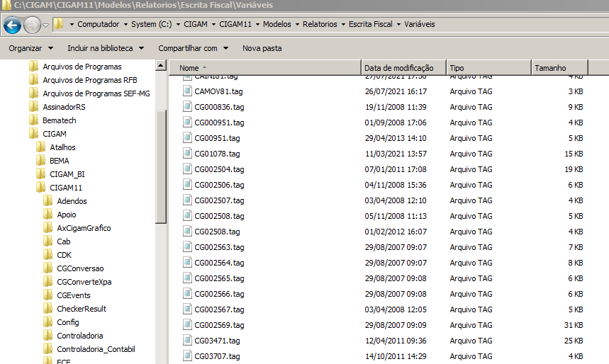The image size is (609, 364).
Task: Open the CIGAM11 folder in tree
Action: [66, 188]
